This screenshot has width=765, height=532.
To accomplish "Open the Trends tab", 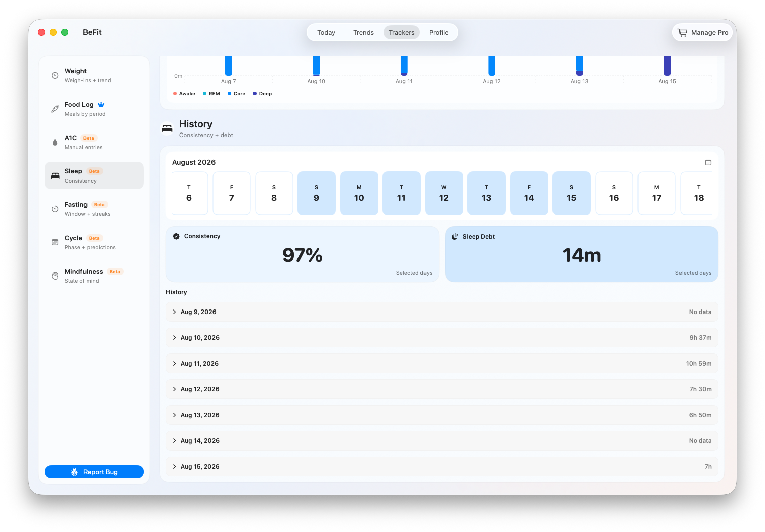I will tap(363, 32).
